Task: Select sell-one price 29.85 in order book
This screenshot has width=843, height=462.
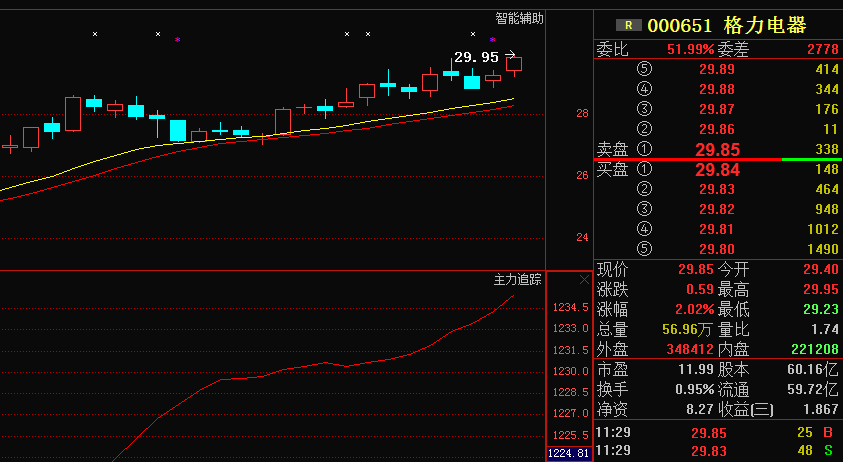Action: tap(718, 150)
